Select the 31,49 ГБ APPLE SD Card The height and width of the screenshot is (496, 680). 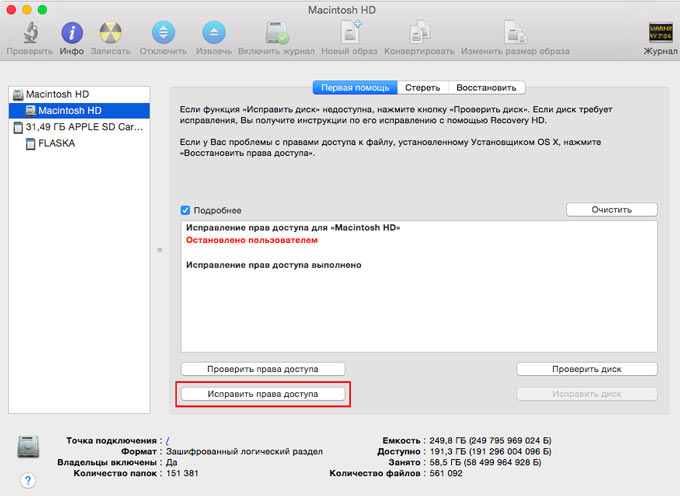coord(79,127)
